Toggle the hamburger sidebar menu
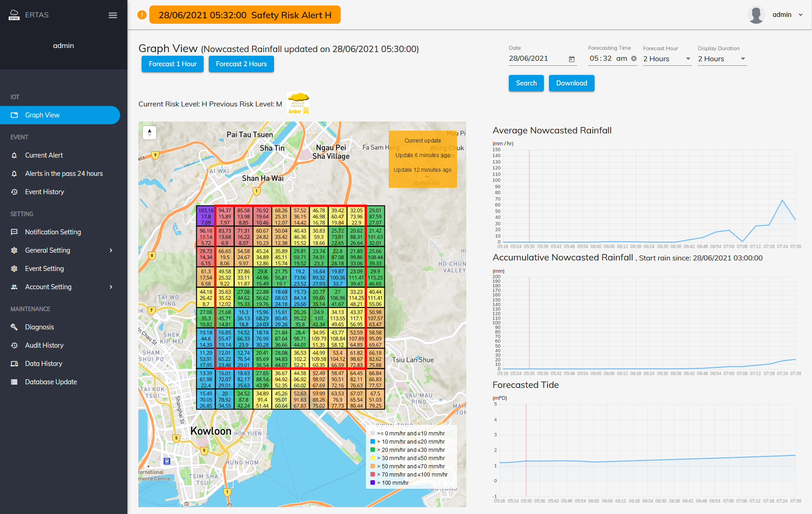 (x=113, y=15)
